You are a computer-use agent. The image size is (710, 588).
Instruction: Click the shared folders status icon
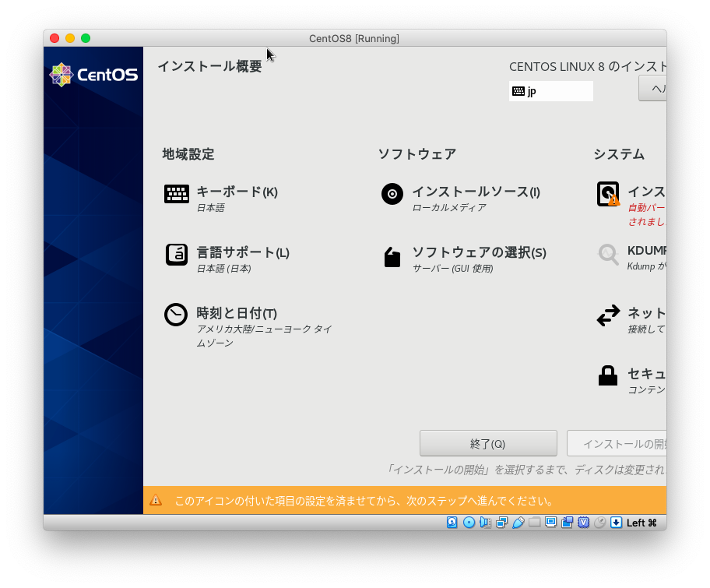534,523
